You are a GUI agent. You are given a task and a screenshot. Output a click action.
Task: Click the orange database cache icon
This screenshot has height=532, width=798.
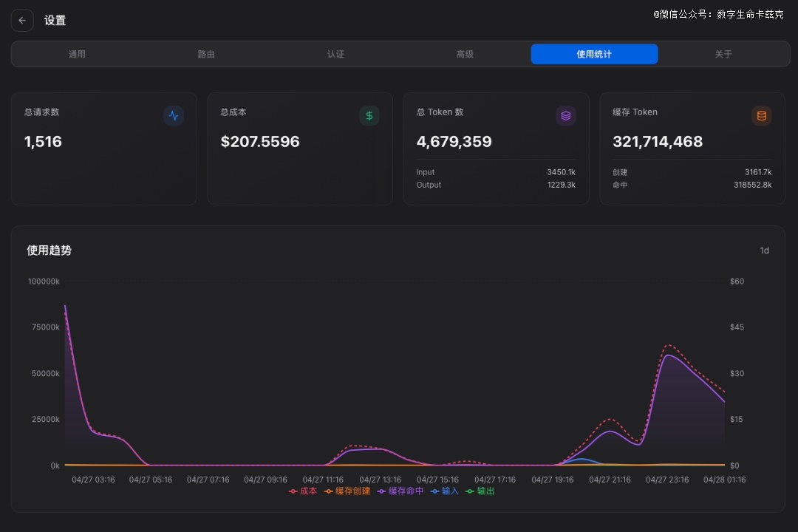762,115
